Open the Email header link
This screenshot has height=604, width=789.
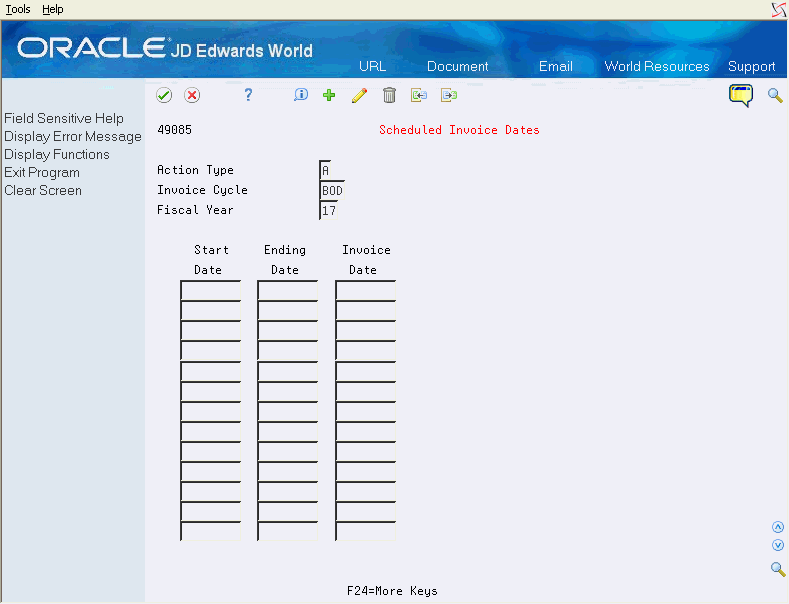tap(556, 66)
